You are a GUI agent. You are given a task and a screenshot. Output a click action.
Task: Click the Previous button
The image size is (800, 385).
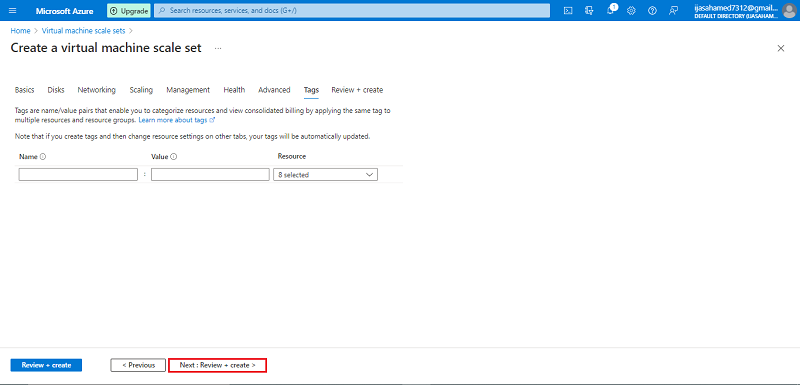(138, 365)
